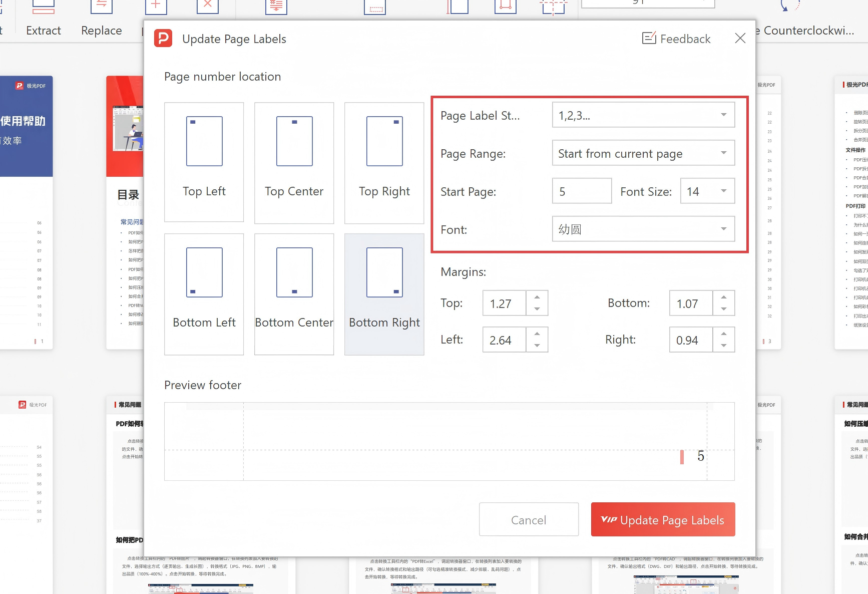The height and width of the screenshot is (594, 868).
Task: Select the 目录 contents page thumbnail
Action: (125, 212)
